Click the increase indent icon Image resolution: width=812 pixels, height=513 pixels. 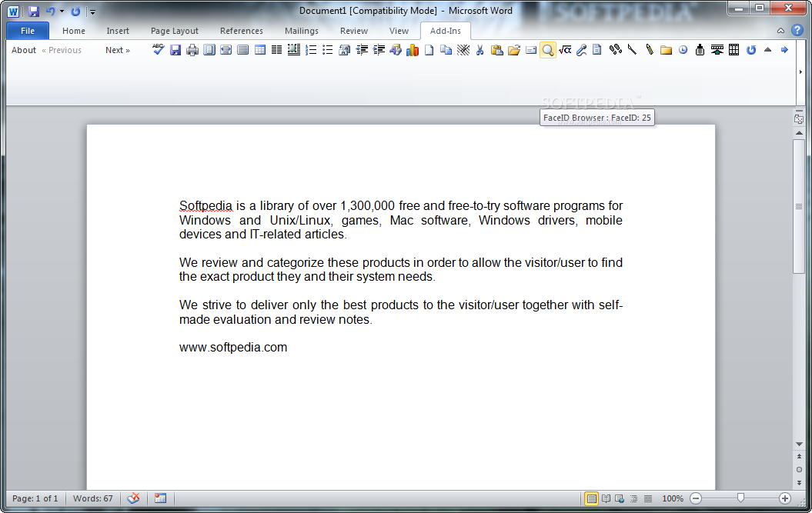379,50
